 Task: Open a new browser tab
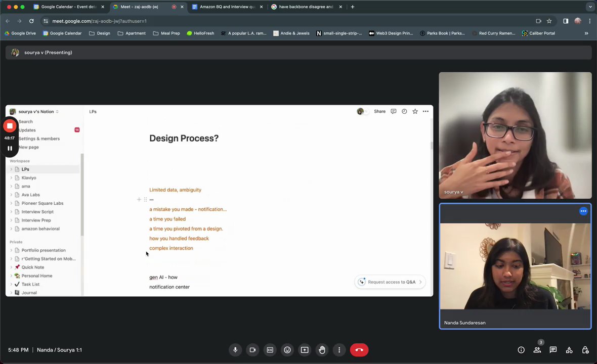(353, 7)
